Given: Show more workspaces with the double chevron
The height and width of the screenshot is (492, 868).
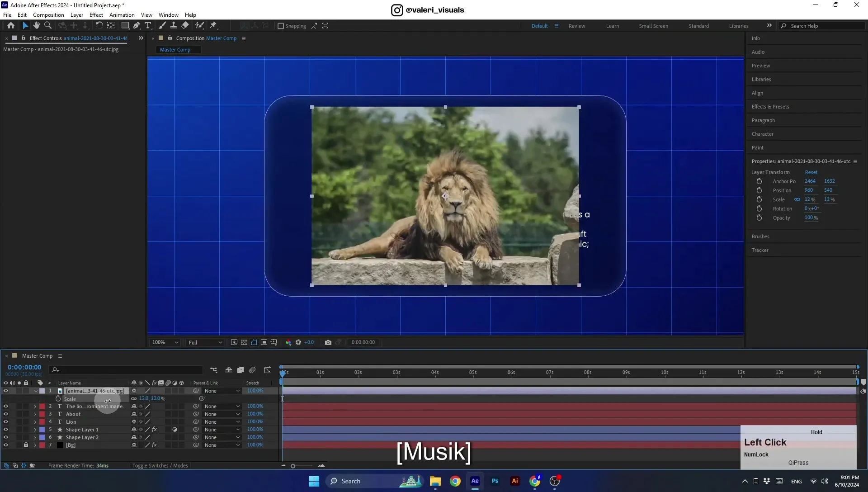Looking at the screenshot, I should [x=769, y=26].
